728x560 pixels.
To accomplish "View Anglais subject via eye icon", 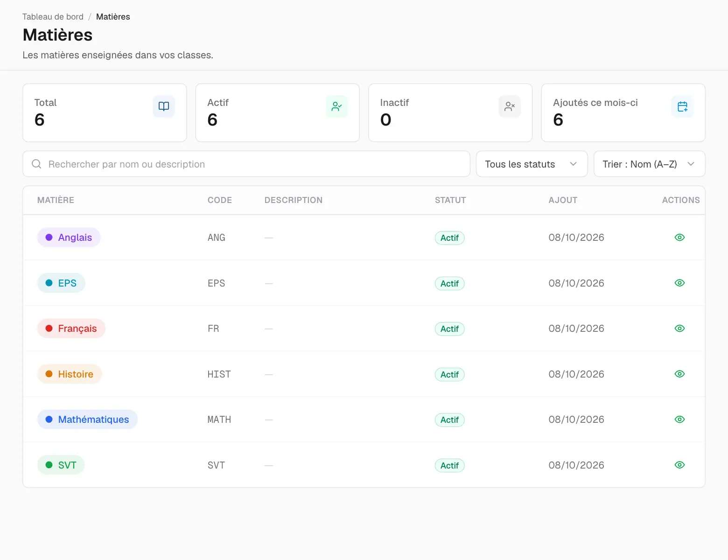I will pyautogui.click(x=679, y=238).
